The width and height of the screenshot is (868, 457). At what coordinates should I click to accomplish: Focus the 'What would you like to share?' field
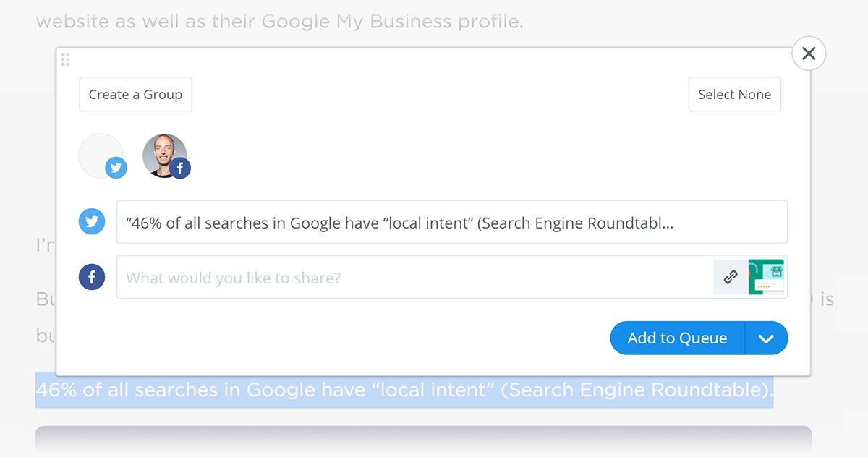click(414, 277)
